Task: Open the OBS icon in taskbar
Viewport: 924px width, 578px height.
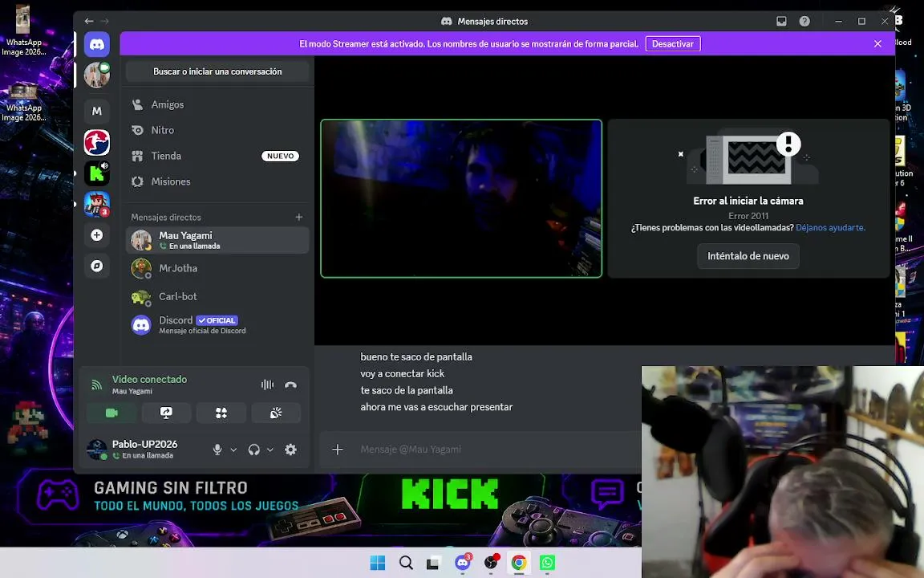Action: 491,563
